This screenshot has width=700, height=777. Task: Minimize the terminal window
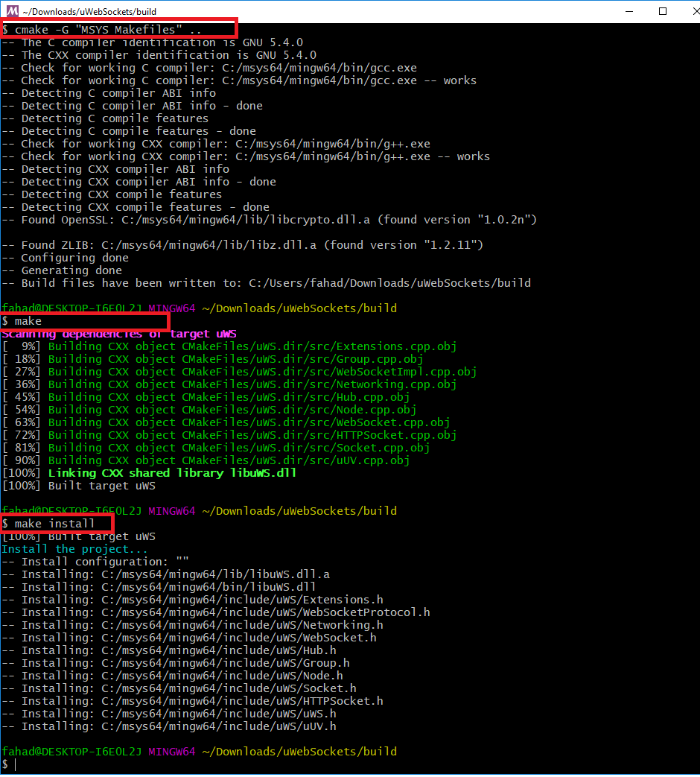tap(629, 11)
